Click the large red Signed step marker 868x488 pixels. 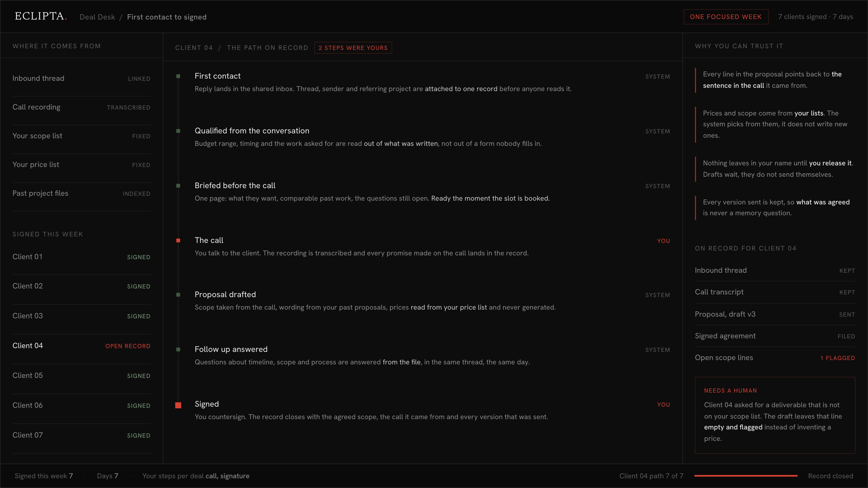click(x=178, y=405)
